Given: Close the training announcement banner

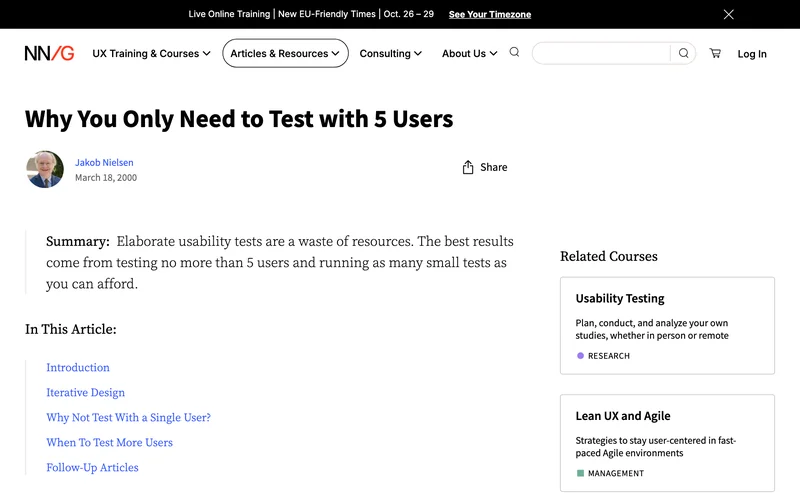Looking at the screenshot, I should (x=728, y=14).
